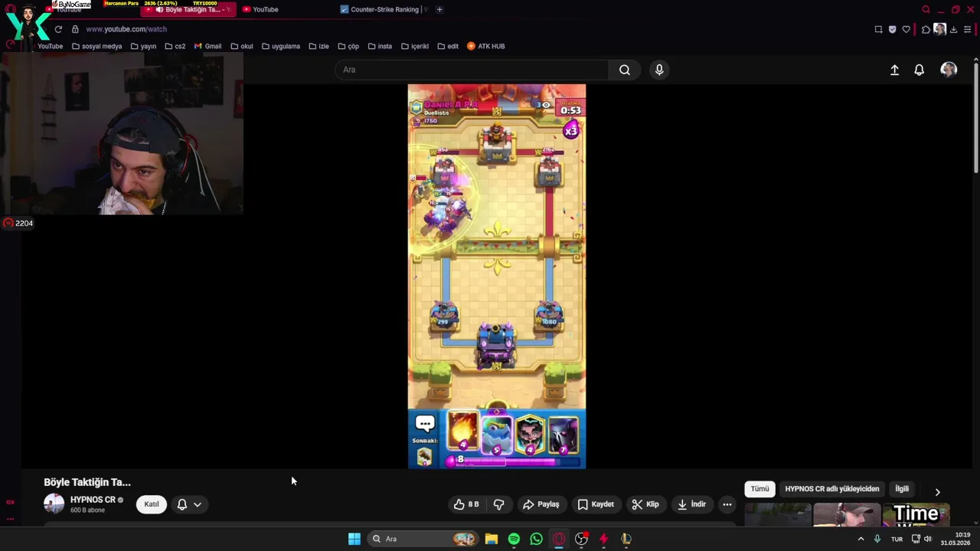This screenshot has height=551, width=980.
Task: Open the Gmail bookmark
Action: pos(207,46)
